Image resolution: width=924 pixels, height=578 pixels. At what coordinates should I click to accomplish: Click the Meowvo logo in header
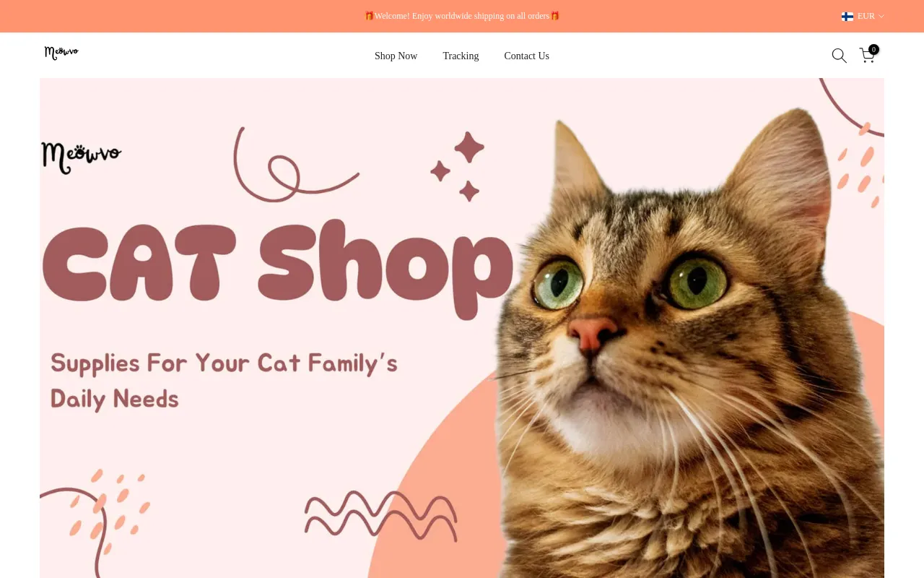(61, 53)
